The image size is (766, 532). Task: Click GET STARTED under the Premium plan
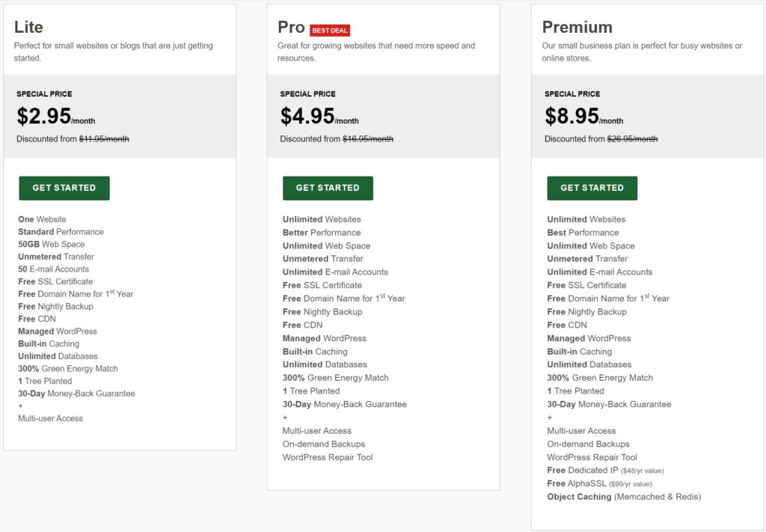tap(592, 188)
